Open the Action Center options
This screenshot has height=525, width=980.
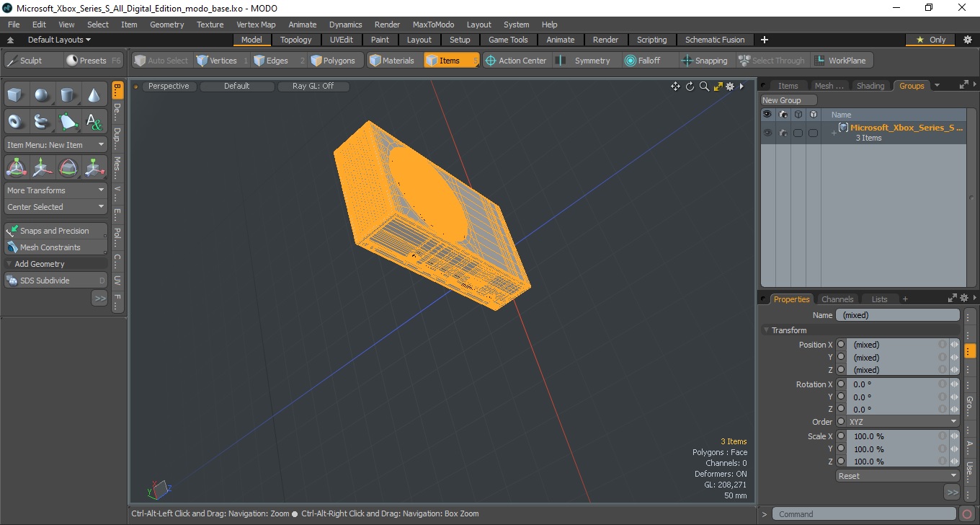tap(516, 61)
